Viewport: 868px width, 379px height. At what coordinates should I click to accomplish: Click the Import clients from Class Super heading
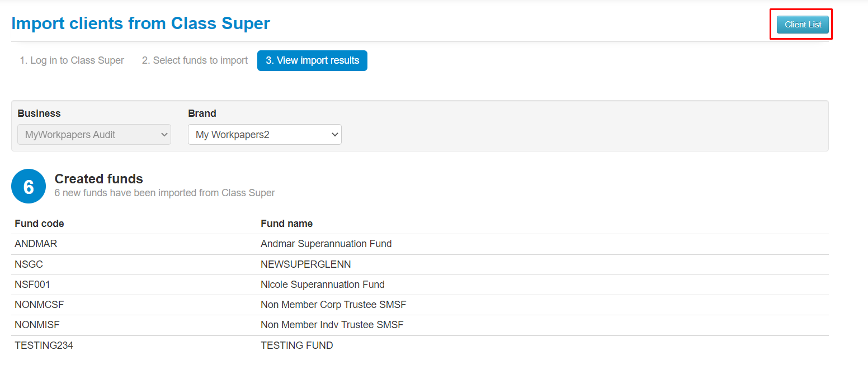(140, 23)
